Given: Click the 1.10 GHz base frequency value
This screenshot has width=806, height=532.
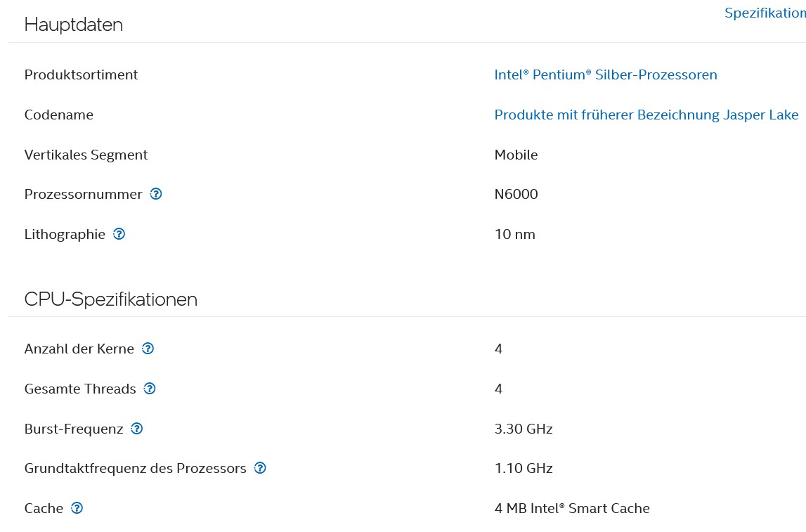Looking at the screenshot, I should 524,468.
